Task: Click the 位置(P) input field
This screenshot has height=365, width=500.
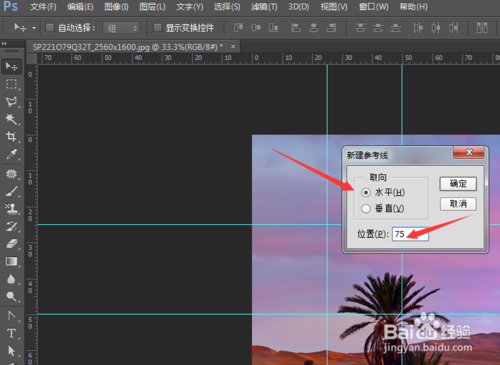Action: coord(410,234)
